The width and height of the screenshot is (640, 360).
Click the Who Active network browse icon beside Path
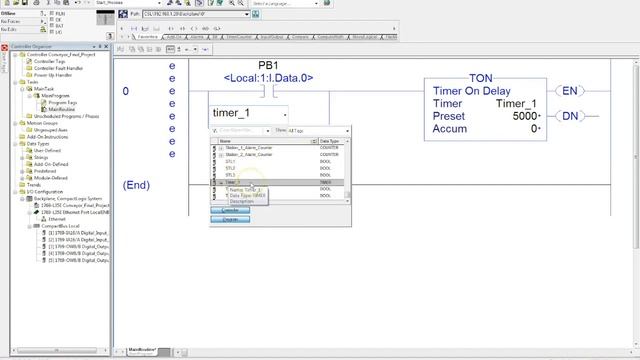(256, 14)
